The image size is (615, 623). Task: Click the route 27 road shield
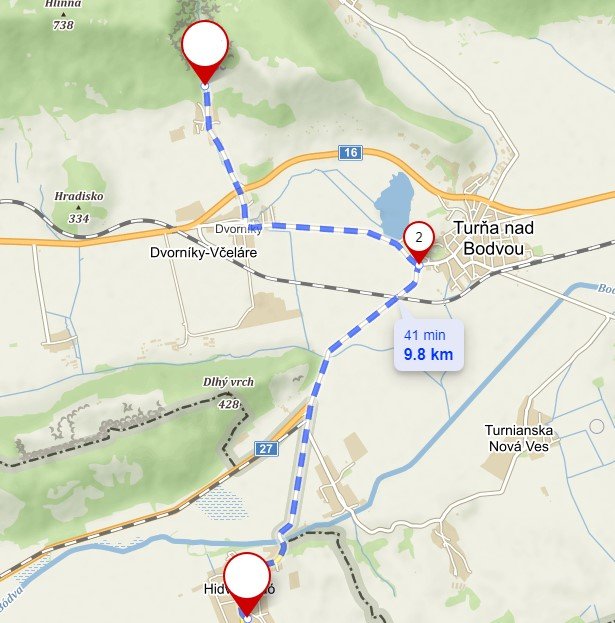point(266,449)
